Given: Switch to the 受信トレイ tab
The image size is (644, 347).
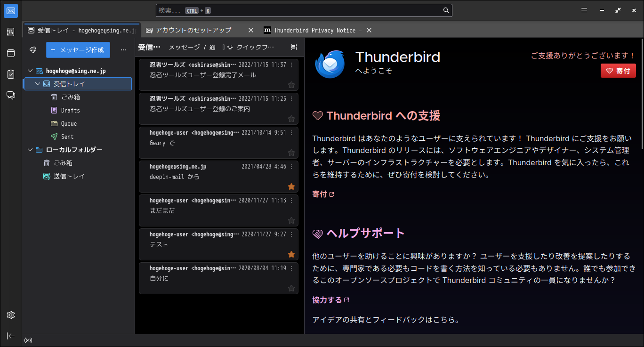Looking at the screenshot, I should (81, 30).
